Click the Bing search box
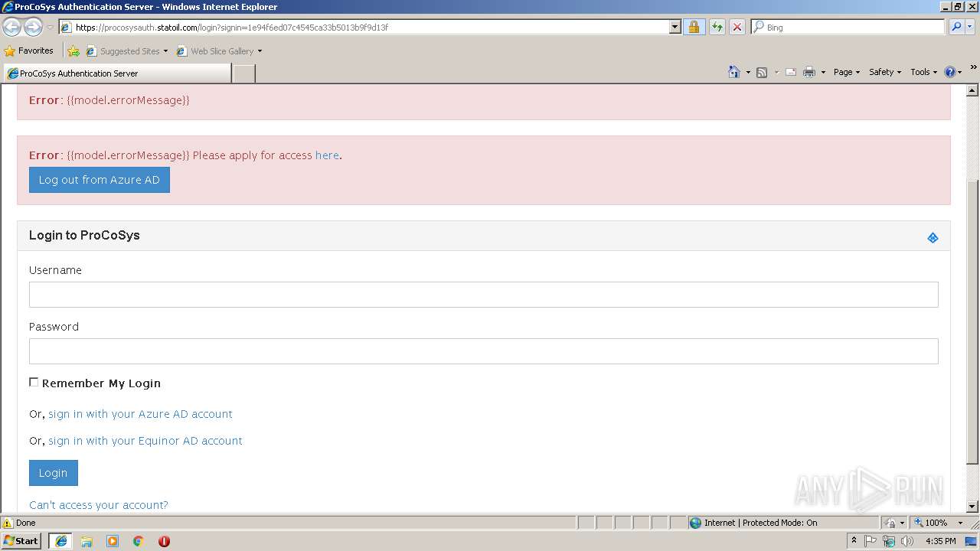The image size is (980, 551). (x=848, y=27)
